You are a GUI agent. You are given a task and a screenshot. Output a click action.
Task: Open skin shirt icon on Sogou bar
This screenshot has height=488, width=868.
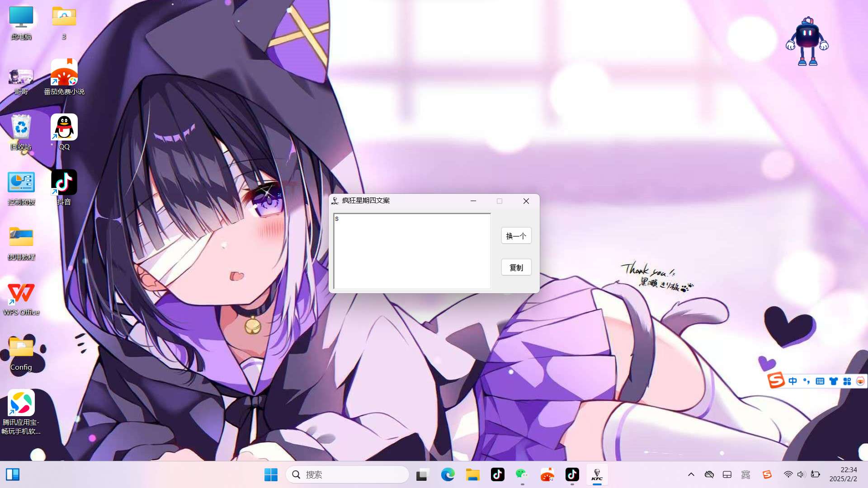pos(834,381)
